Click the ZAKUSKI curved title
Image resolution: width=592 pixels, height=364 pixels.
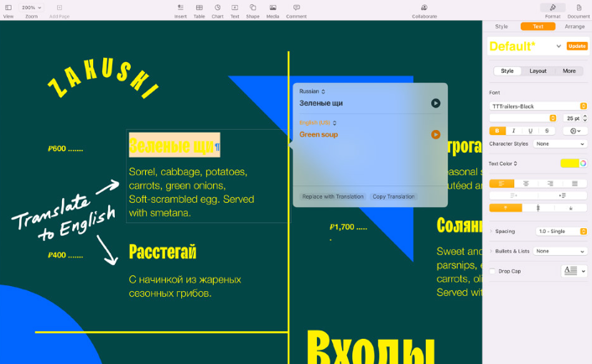[x=104, y=80]
